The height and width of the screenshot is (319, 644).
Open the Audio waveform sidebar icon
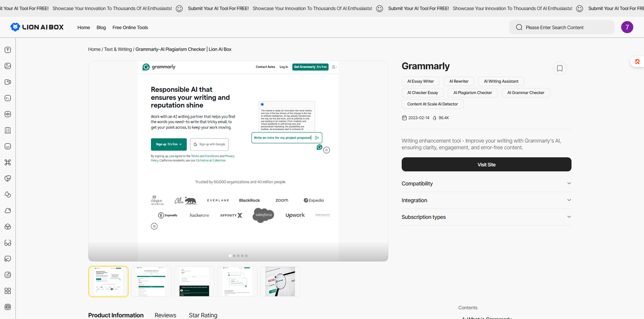click(8, 114)
